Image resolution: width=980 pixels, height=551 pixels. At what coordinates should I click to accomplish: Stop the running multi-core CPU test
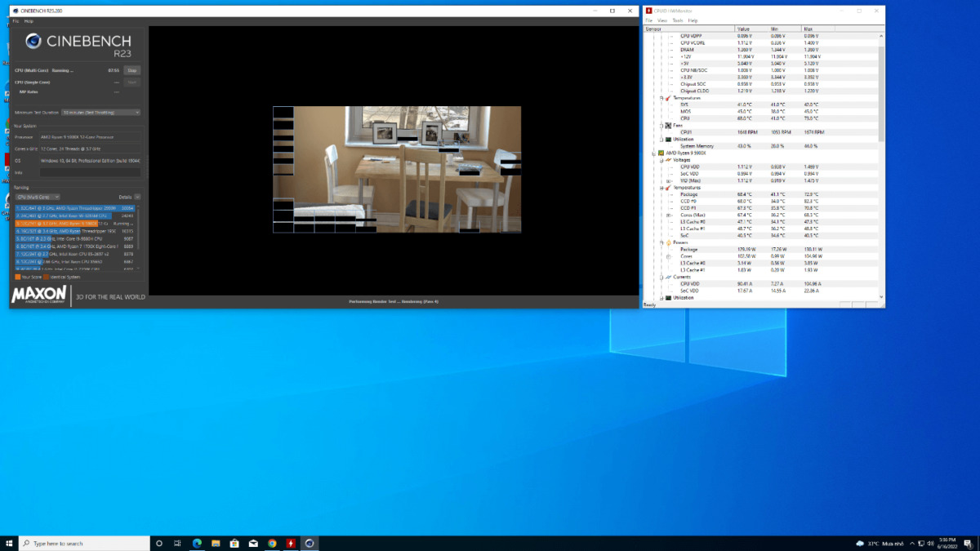click(x=131, y=70)
